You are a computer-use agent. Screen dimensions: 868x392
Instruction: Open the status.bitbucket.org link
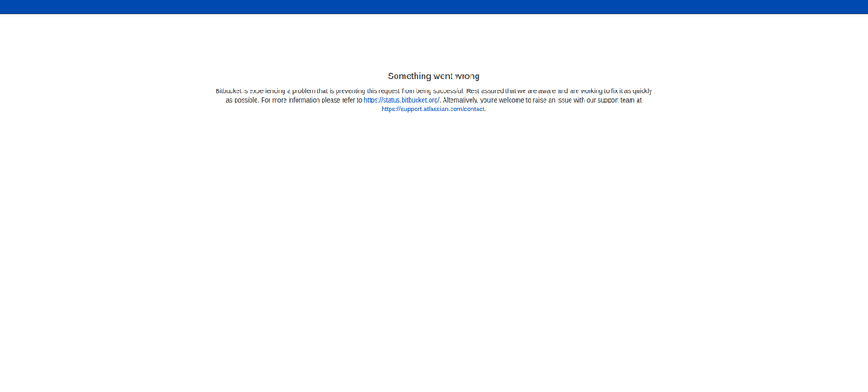pos(401,100)
